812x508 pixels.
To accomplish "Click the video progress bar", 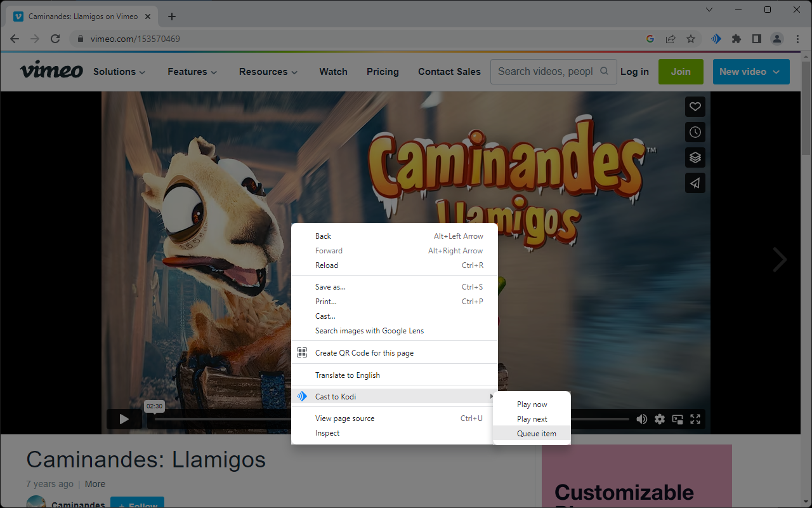I will click(x=392, y=419).
